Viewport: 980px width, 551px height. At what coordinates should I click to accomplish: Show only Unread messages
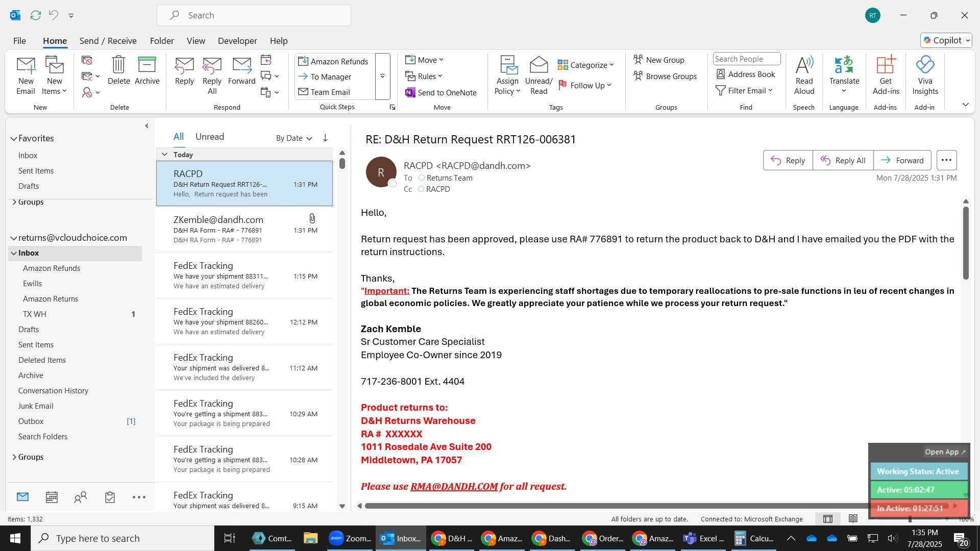[x=210, y=137]
